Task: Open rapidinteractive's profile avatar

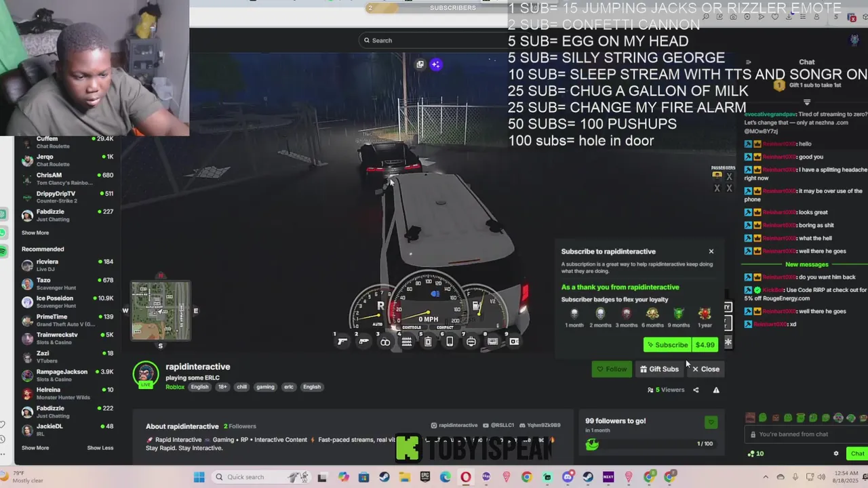Action: click(x=146, y=374)
